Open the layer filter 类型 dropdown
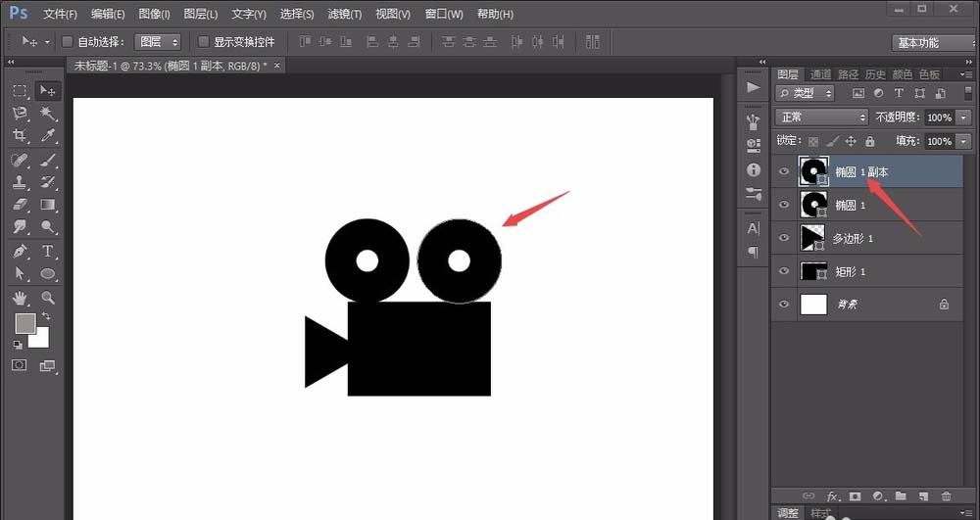The height and width of the screenshot is (520, 980). coord(806,93)
